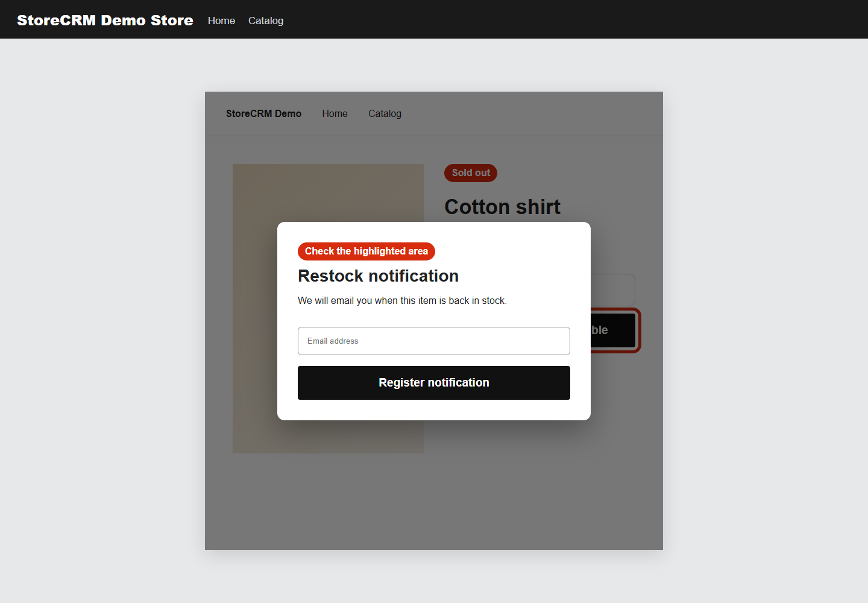Open Catalog in the top black navbar
The image size is (868, 603).
266,21
